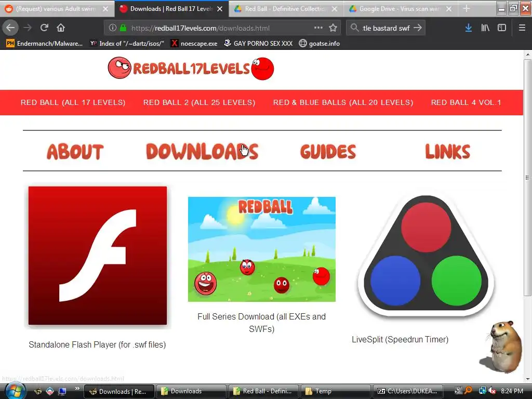Toggle the sidebar view icon

click(x=501, y=28)
